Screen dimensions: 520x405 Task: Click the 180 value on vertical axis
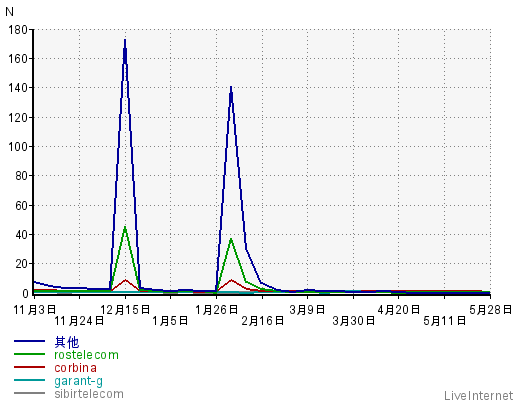point(18,30)
